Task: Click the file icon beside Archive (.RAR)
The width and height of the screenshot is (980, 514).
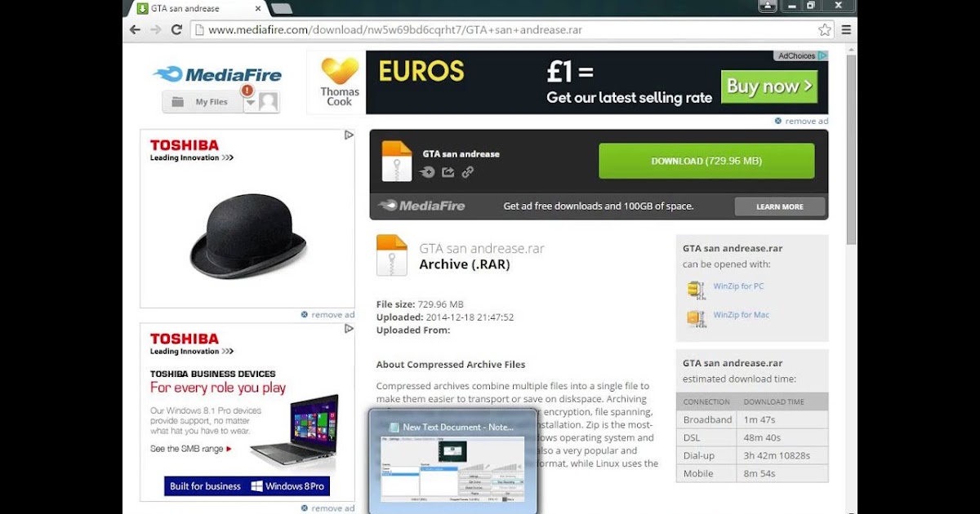Action: click(391, 255)
